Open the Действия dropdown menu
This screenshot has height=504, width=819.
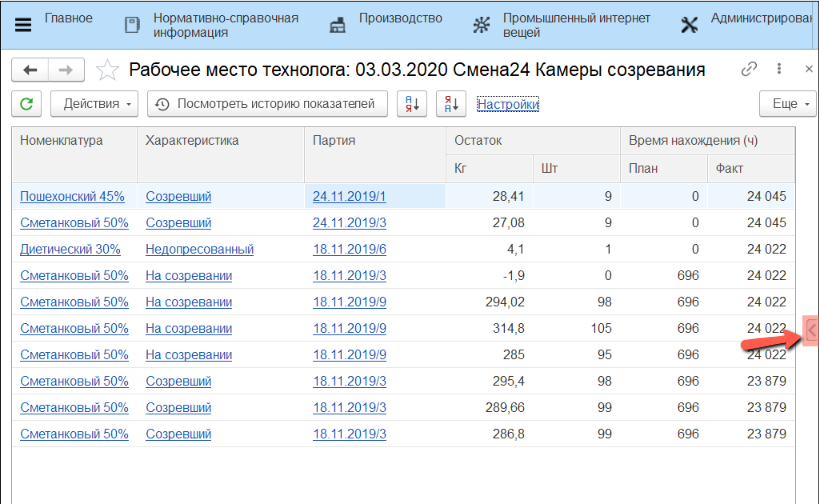click(x=96, y=104)
